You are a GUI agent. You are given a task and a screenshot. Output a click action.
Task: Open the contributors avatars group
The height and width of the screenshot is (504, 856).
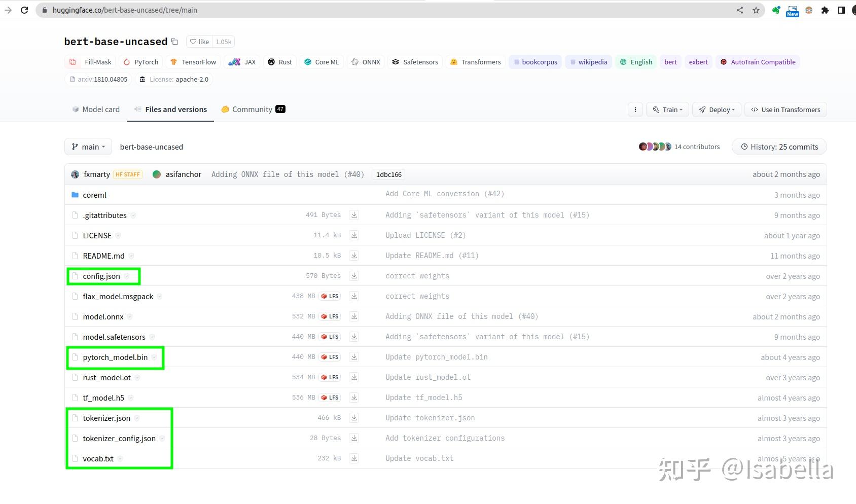pyautogui.click(x=655, y=147)
